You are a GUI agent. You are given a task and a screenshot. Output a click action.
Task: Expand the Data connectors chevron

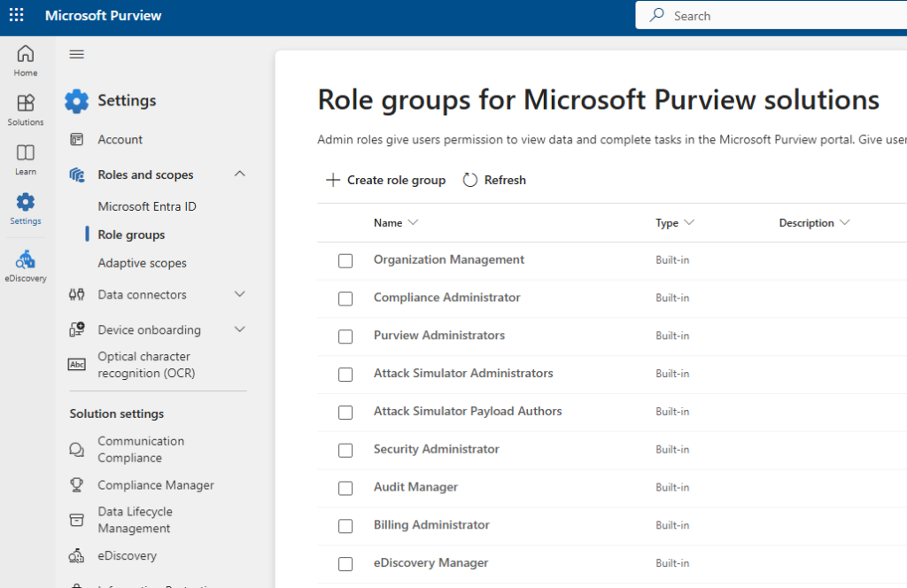240,294
